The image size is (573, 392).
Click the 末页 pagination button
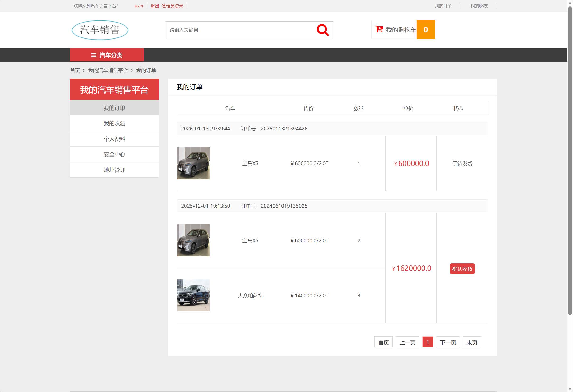472,342
